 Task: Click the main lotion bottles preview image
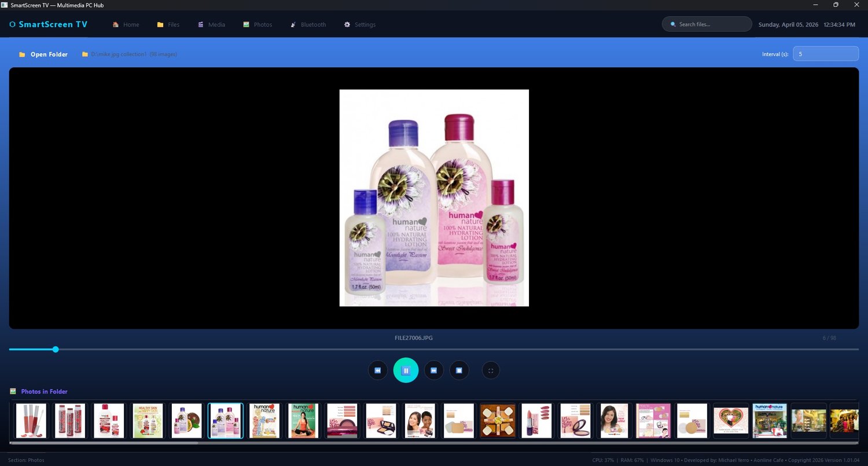[434, 198]
